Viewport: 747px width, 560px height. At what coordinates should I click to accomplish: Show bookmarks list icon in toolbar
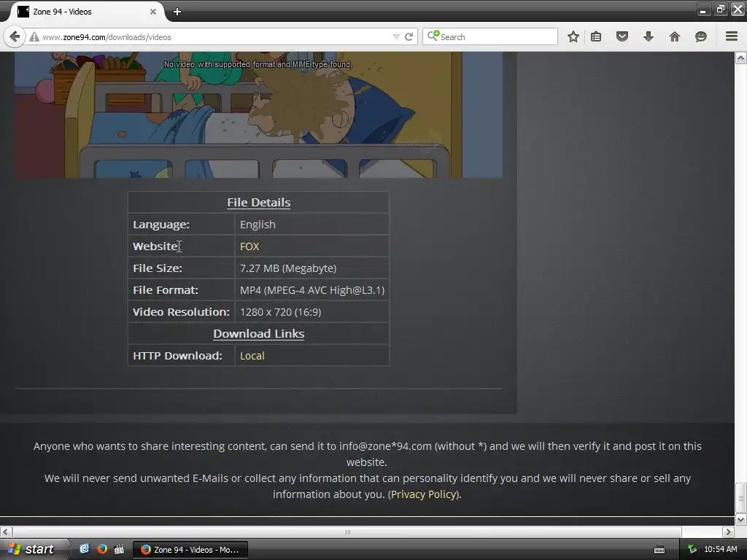[595, 36]
